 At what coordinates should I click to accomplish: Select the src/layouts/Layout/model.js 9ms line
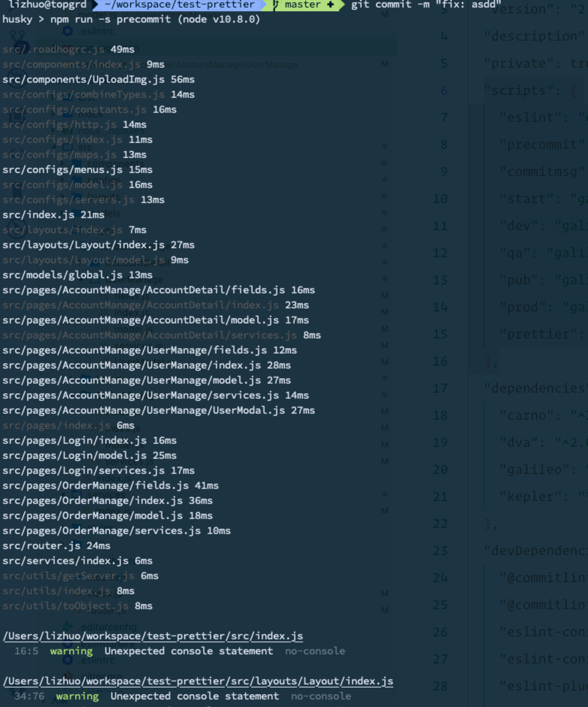95,260
